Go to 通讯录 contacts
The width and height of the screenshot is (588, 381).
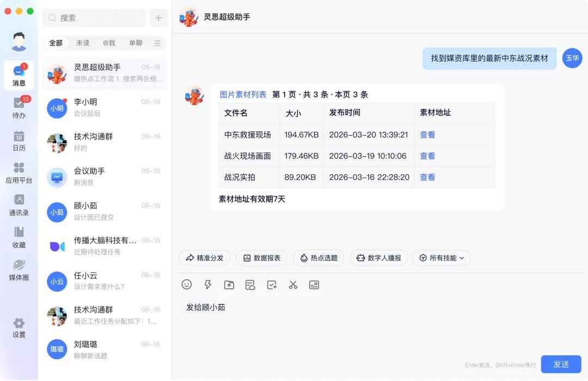pyautogui.click(x=19, y=205)
